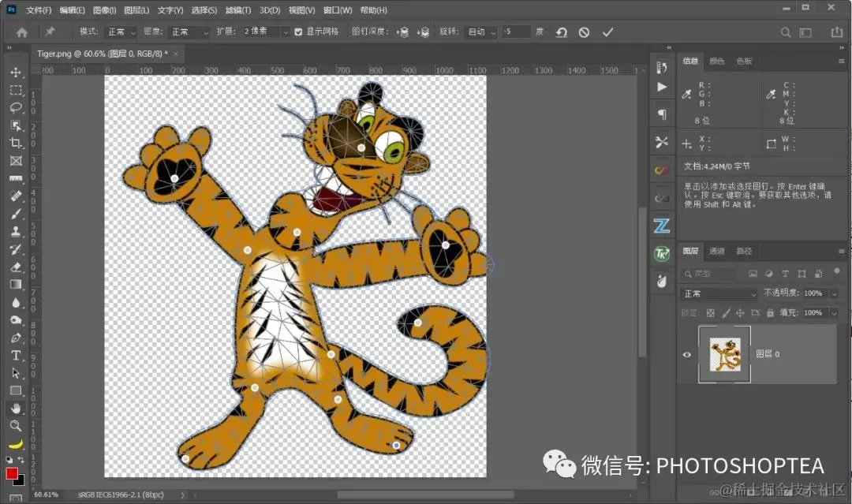
Task: Toggle lock transparent pixels icon
Action: pos(710,313)
